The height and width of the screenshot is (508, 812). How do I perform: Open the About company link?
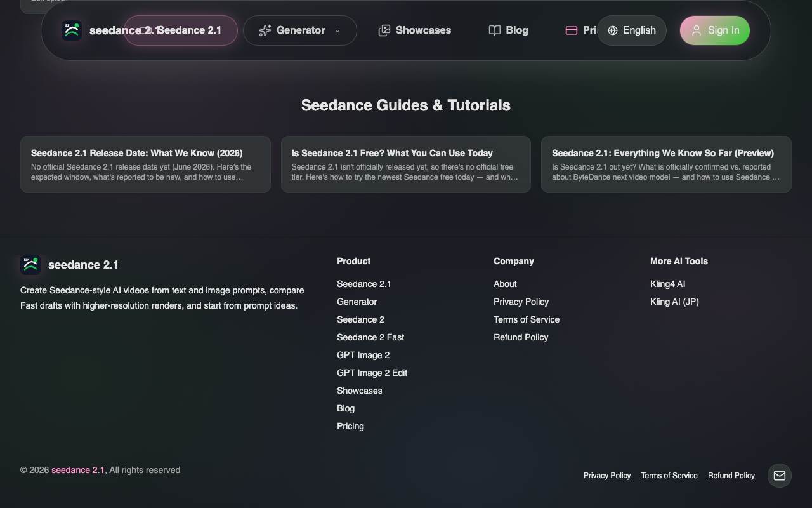[x=505, y=284]
